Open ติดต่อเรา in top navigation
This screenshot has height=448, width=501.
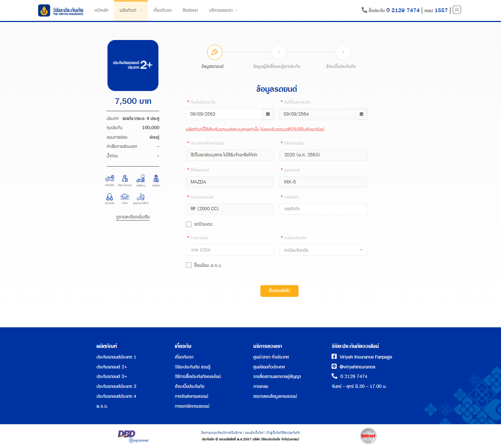(x=190, y=10)
